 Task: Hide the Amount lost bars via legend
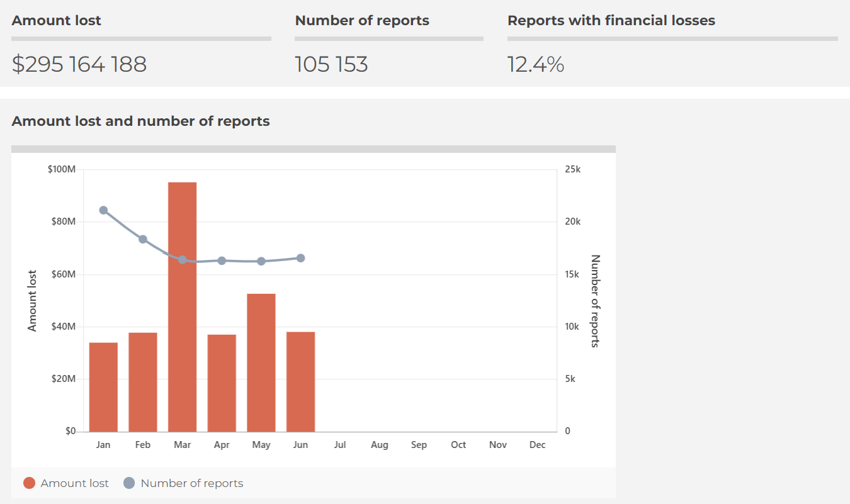tap(65, 483)
